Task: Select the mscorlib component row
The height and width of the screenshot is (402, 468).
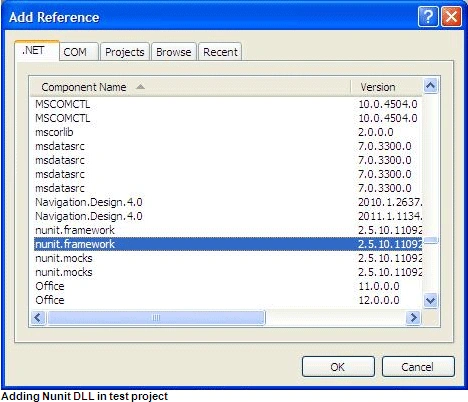Action: click(x=228, y=132)
